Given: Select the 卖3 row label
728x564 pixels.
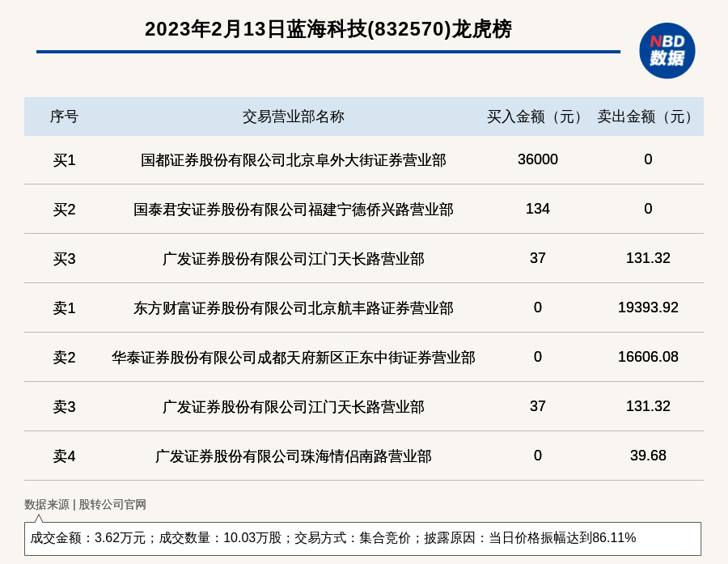Looking at the screenshot, I should (x=64, y=407).
